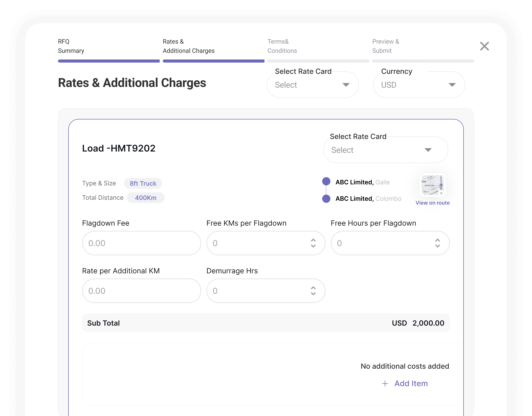Increase Free KMs per Flagdown using up arrow
This screenshot has height=416, width=532.
(x=313, y=240)
